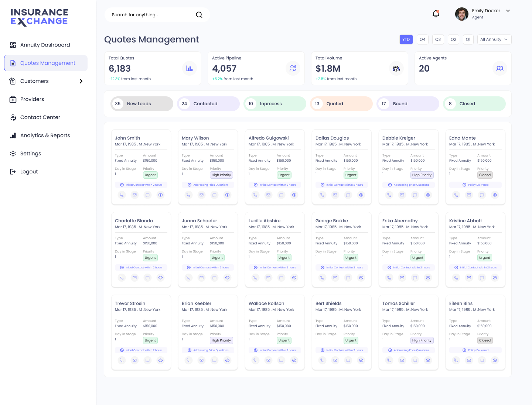Open message icon on Erika Abernathy card
The image size is (532, 405).
click(x=415, y=278)
